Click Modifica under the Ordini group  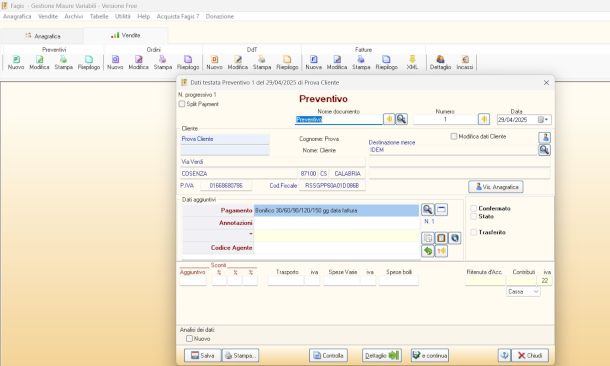(x=138, y=63)
